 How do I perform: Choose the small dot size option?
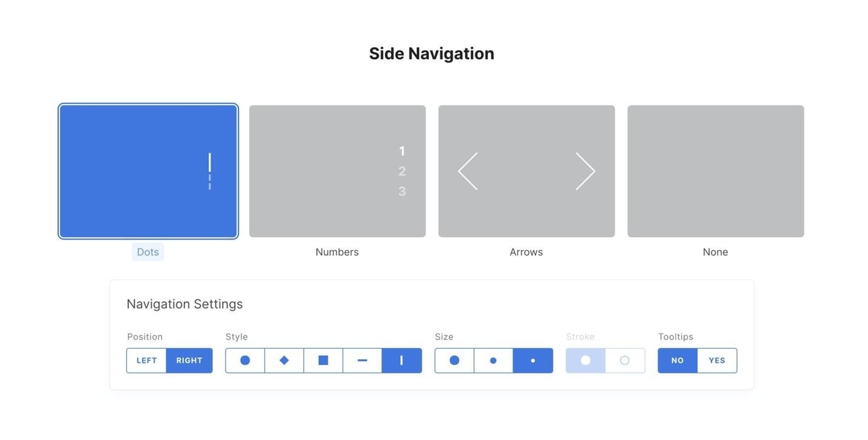[x=532, y=360]
